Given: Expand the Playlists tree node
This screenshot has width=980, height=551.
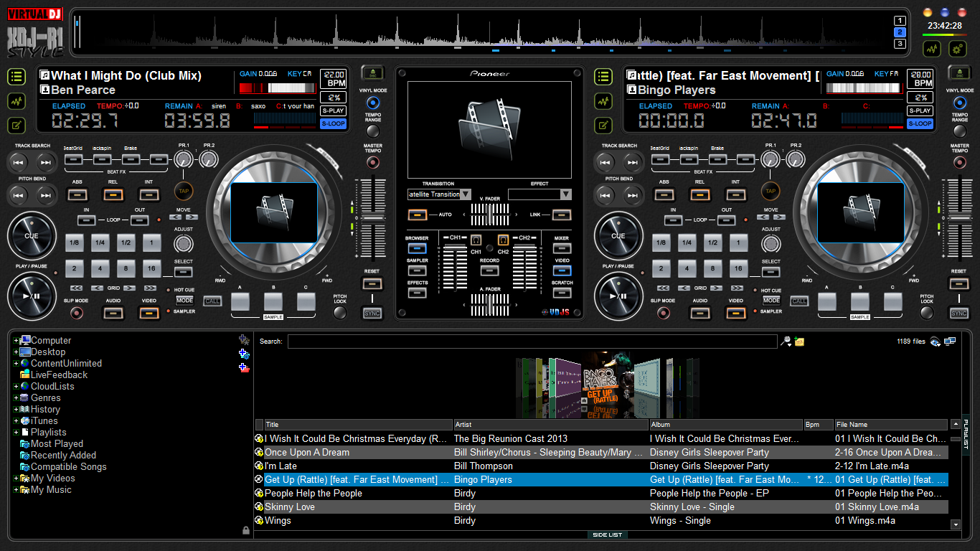Looking at the screenshot, I should tap(16, 433).
